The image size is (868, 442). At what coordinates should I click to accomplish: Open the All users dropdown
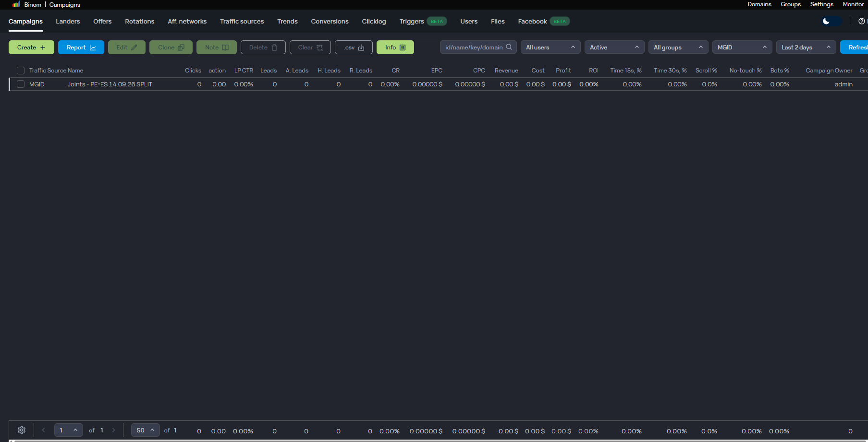(x=550, y=47)
